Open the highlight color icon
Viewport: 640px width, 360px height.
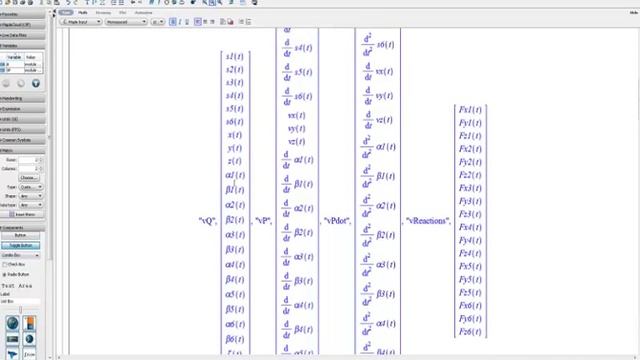click(230, 22)
